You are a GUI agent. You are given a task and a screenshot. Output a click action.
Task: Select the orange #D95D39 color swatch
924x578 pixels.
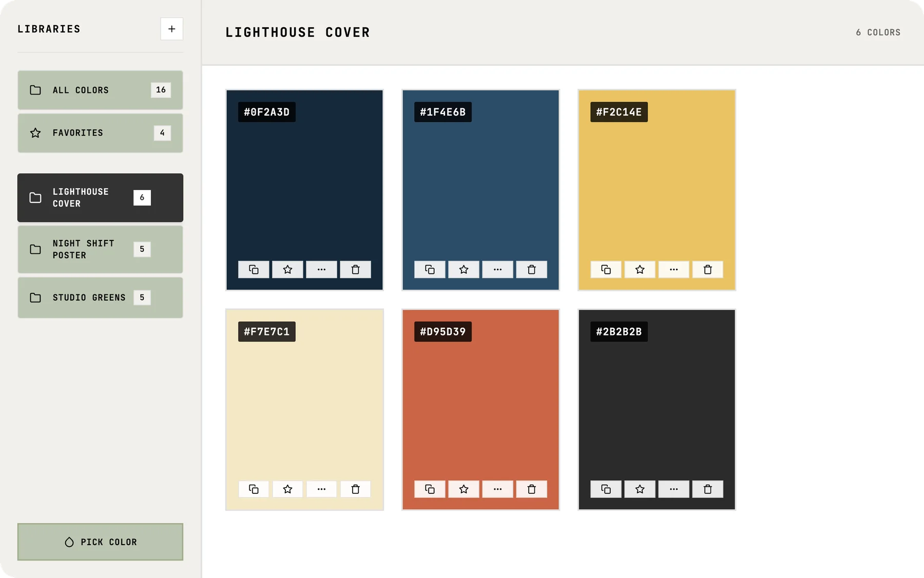tap(480, 409)
